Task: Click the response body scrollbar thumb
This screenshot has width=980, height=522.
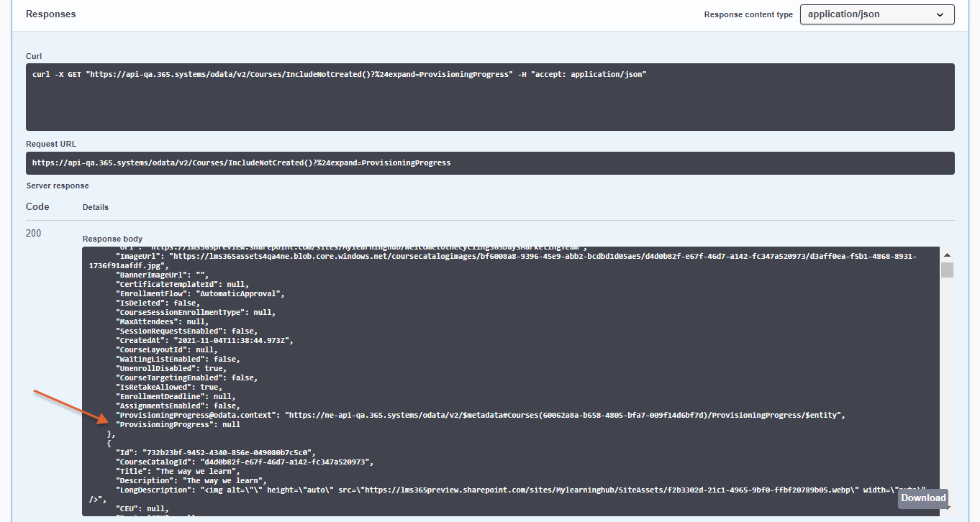Action: pos(947,270)
